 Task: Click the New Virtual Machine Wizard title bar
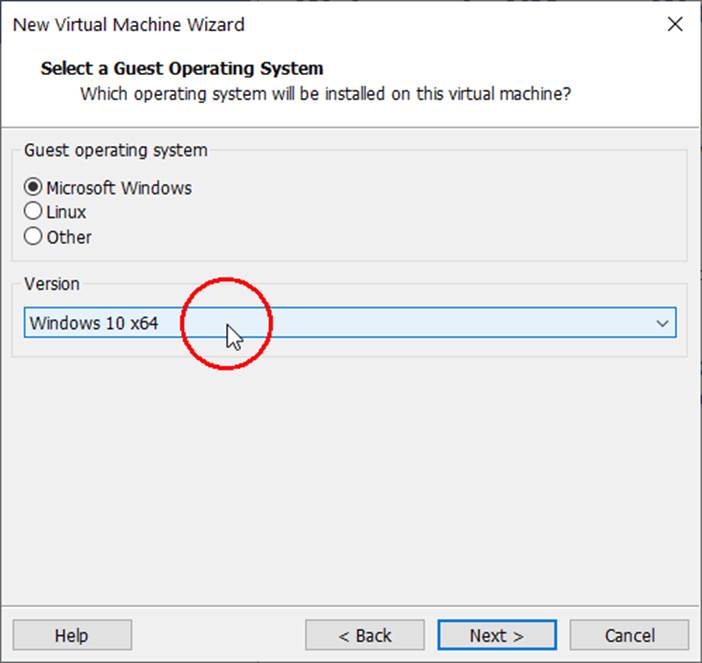pyautogui.click(x=300, y=24)
